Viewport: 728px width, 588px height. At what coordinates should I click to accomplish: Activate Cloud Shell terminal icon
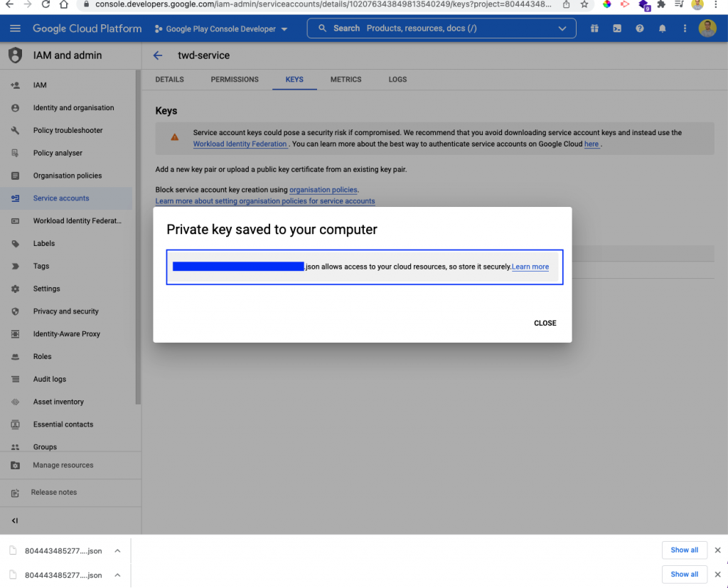pos(617,28)
